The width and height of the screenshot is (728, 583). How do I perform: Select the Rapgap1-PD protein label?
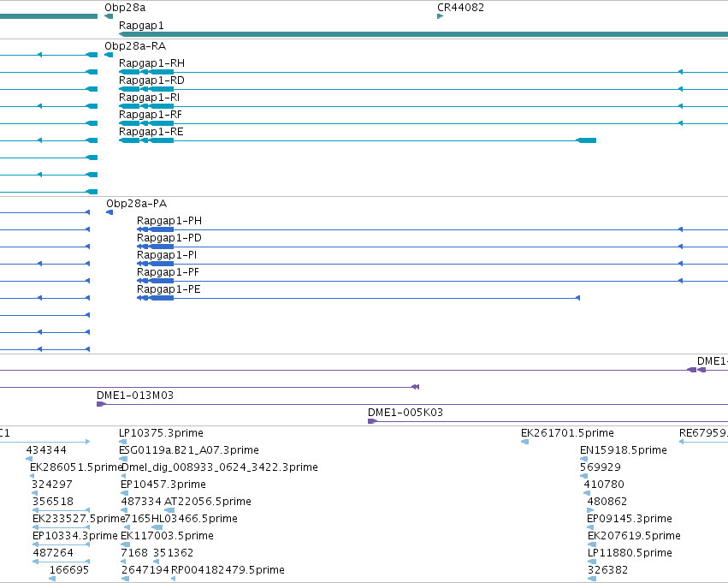tap(169, 238)
